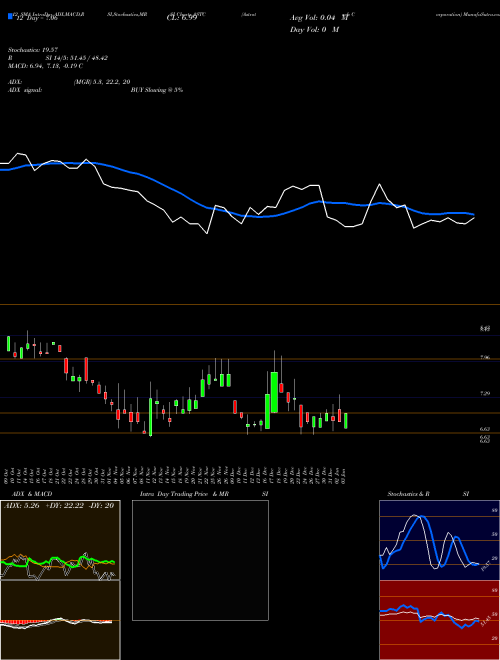This screenshot has width=500, height=660.
Task: Select the 'CL: 6.99' closing price text
Action: pos(182,18)
